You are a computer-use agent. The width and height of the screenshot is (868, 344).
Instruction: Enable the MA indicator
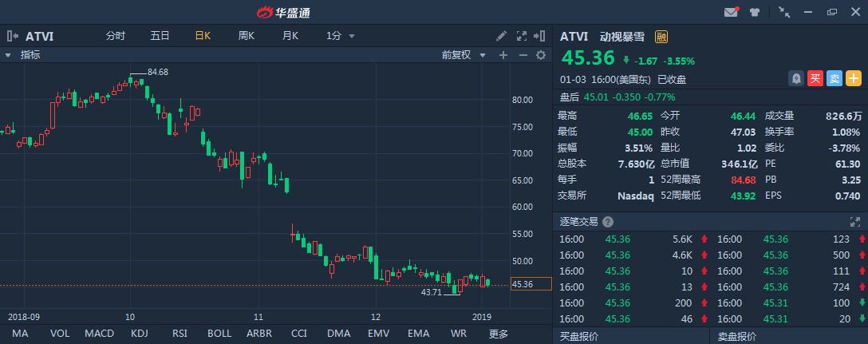[x=20, y=334]
